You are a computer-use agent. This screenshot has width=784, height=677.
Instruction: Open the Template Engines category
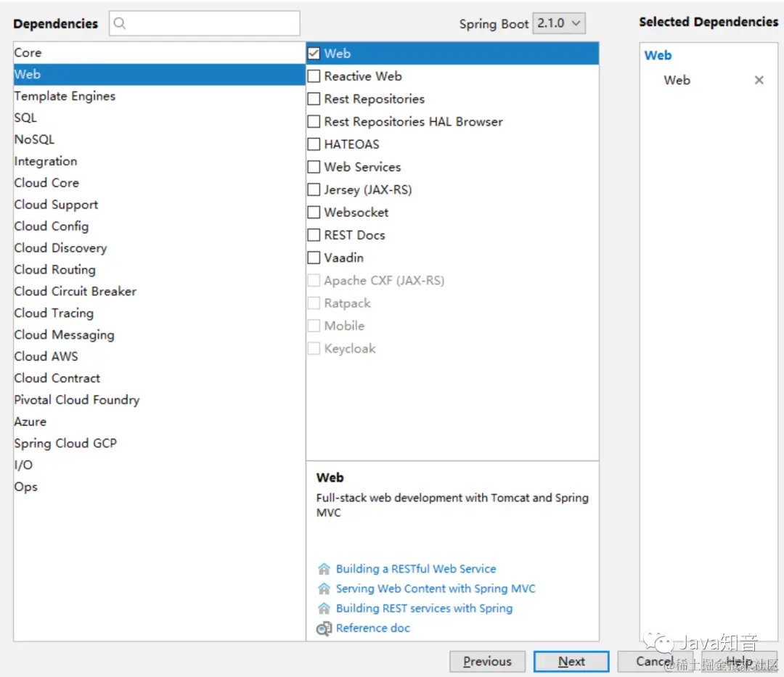[x=160, y=96]
